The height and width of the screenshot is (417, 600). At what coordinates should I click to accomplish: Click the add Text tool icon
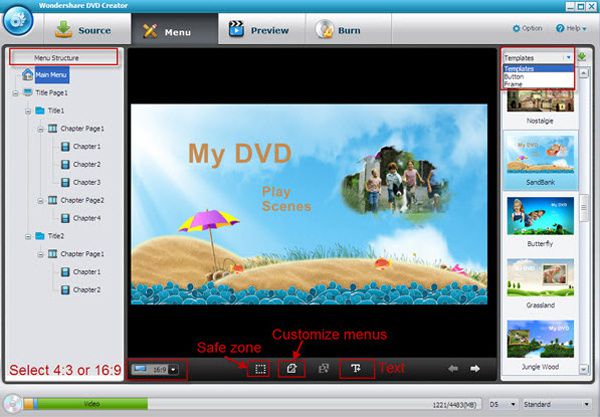(x=356, y=368)
